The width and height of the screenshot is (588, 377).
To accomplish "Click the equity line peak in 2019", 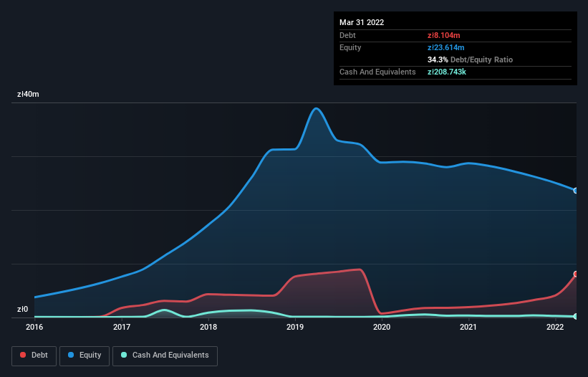I will [x=316, y=109].
